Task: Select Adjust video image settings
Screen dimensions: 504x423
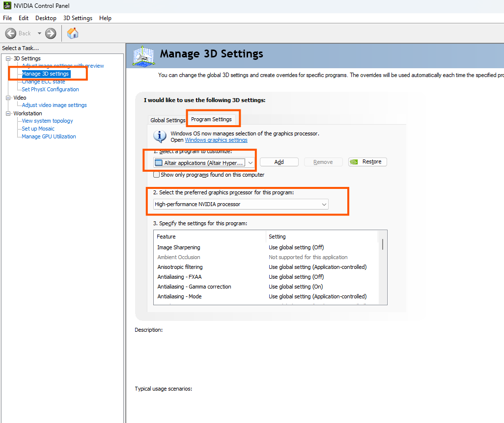Action: tap(54, 105)
